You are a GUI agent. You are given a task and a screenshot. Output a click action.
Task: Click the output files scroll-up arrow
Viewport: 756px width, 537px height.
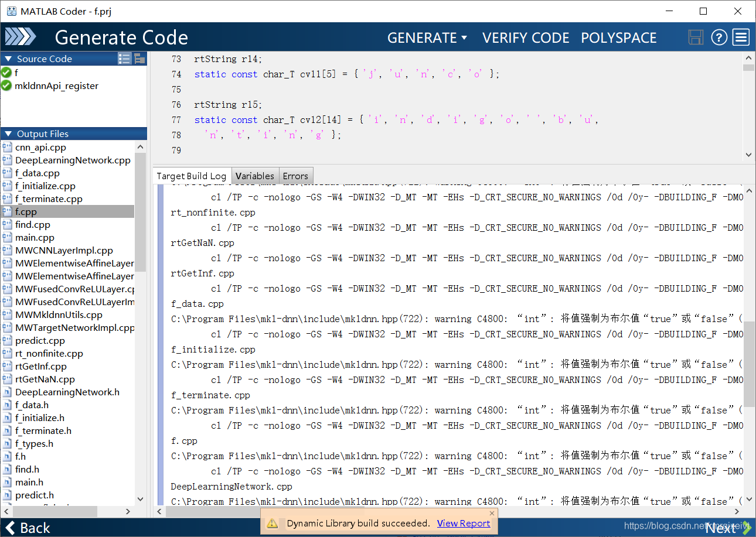point(140,146)
